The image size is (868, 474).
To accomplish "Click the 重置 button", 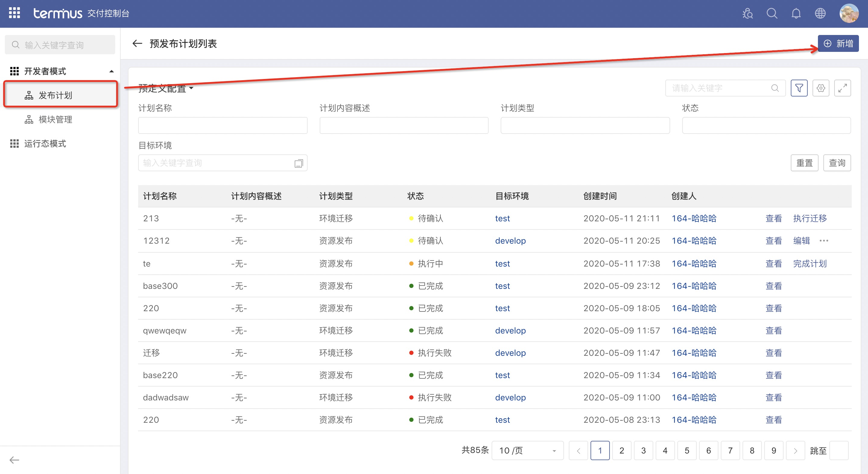I will point(804,163).
